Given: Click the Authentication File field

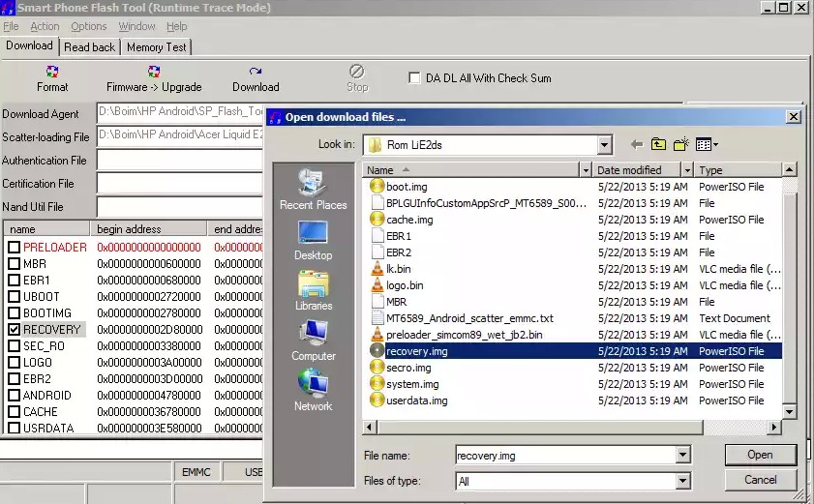Looking at the screenshot, I should tap(180, 161).
